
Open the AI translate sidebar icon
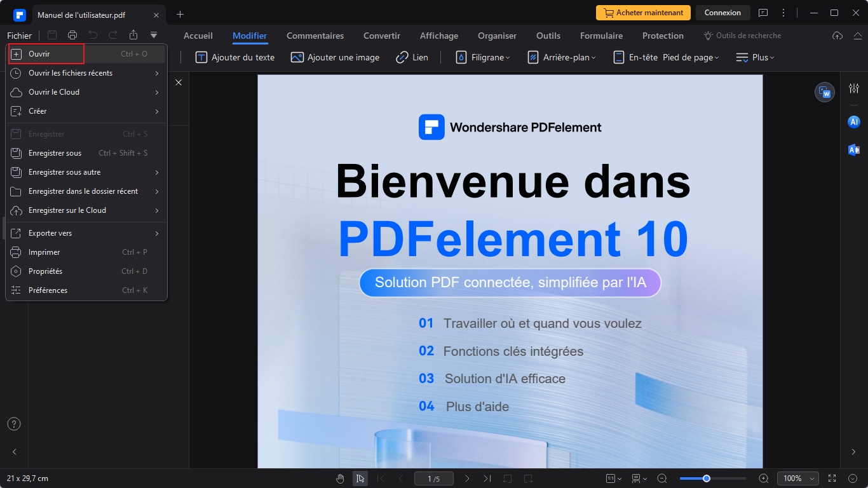click(x=853, y=149)
